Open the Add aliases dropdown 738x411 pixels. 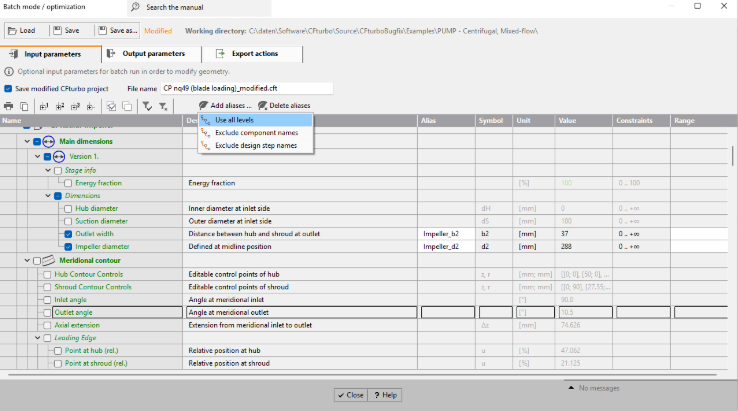tap(225, 105)
